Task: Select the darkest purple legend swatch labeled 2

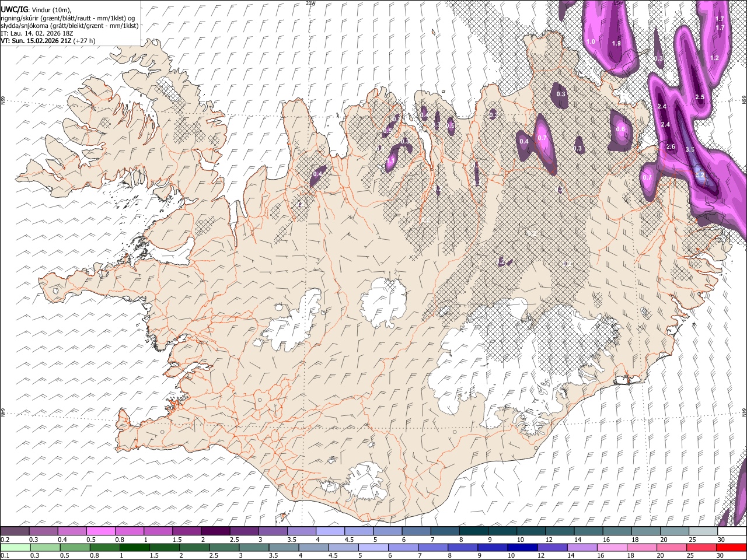Action: 216,531
